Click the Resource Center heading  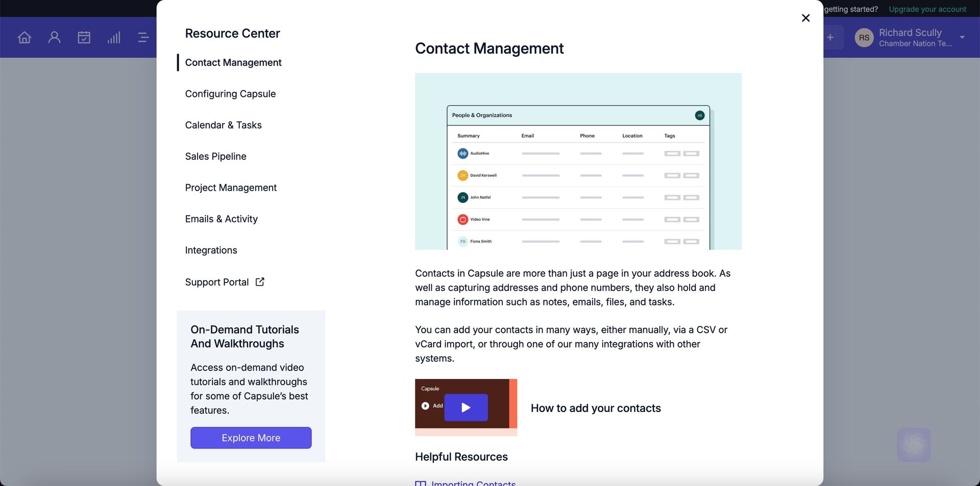pos(232,33)
